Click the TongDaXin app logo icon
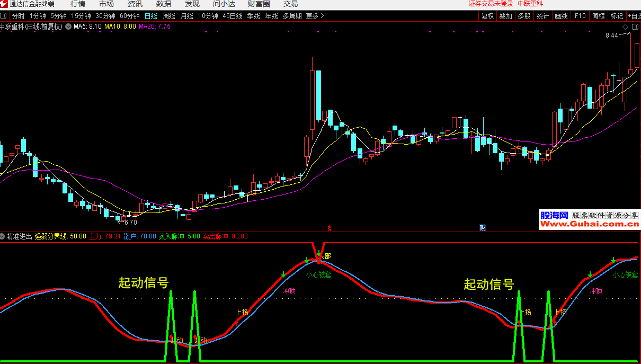 coord(4,4)
